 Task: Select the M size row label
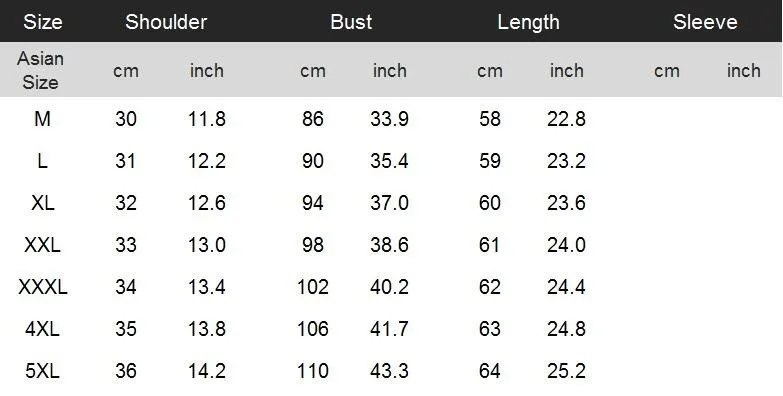click(x=42, y=119)
